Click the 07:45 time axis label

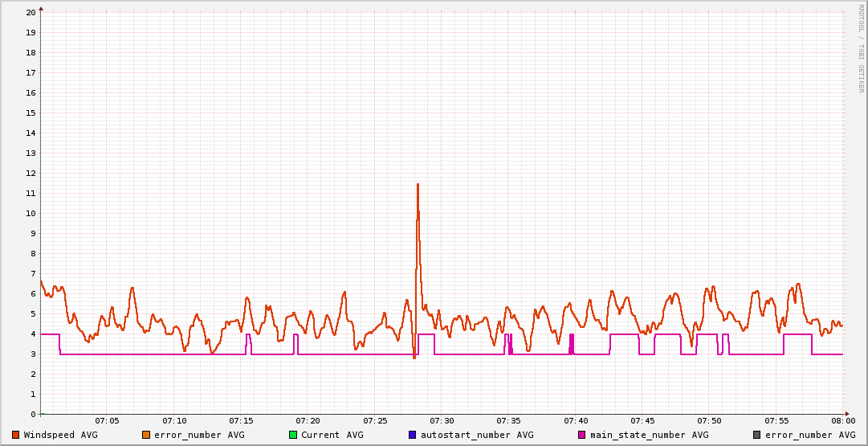[642, 422]
